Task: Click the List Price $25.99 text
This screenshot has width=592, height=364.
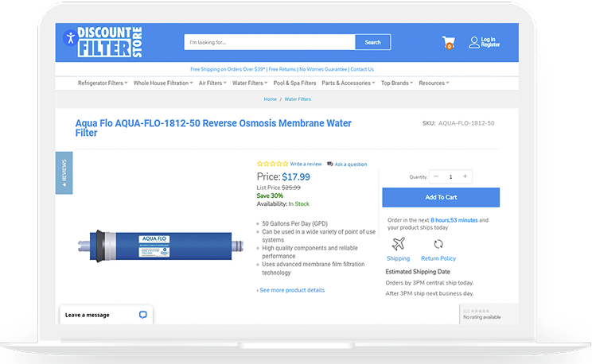Action: (278, 188)
